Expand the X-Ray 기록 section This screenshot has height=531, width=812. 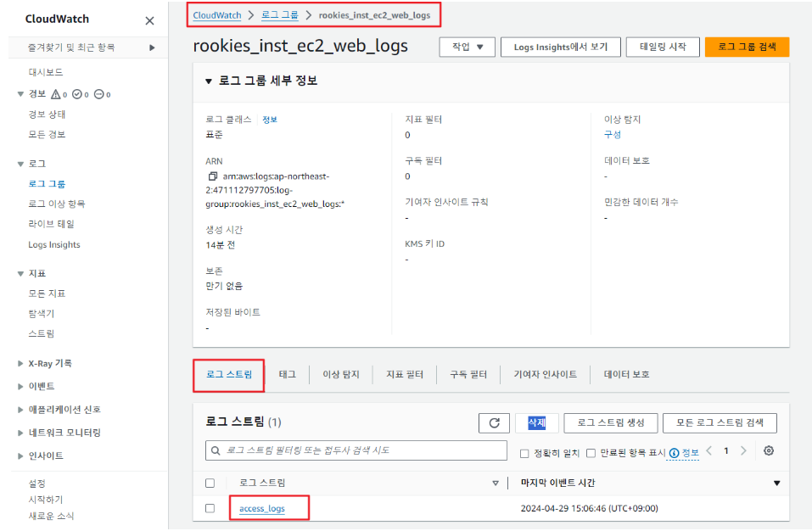[x=20, y=364]
